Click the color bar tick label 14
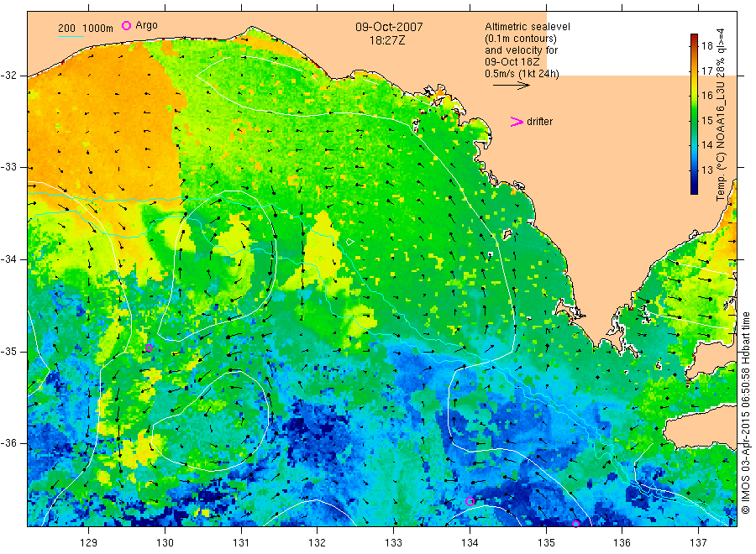756x554 pixels. pyautogui.click(x=706, y=145)
